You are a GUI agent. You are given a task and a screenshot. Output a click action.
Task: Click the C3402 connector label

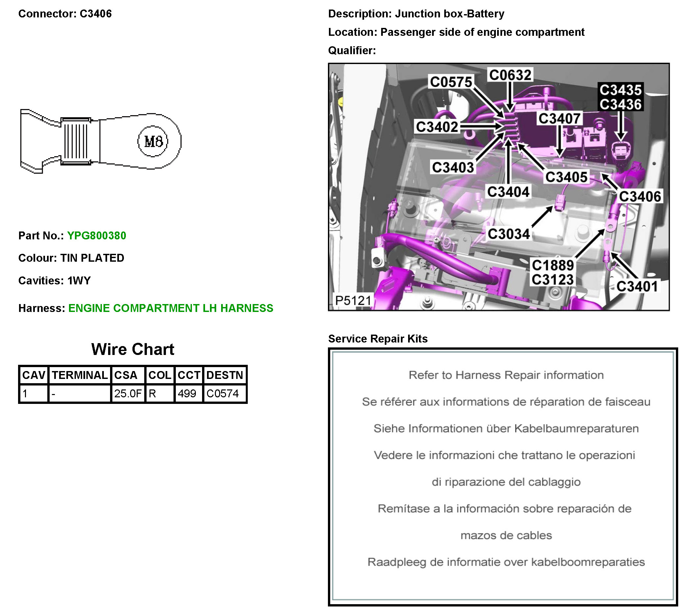437,127
